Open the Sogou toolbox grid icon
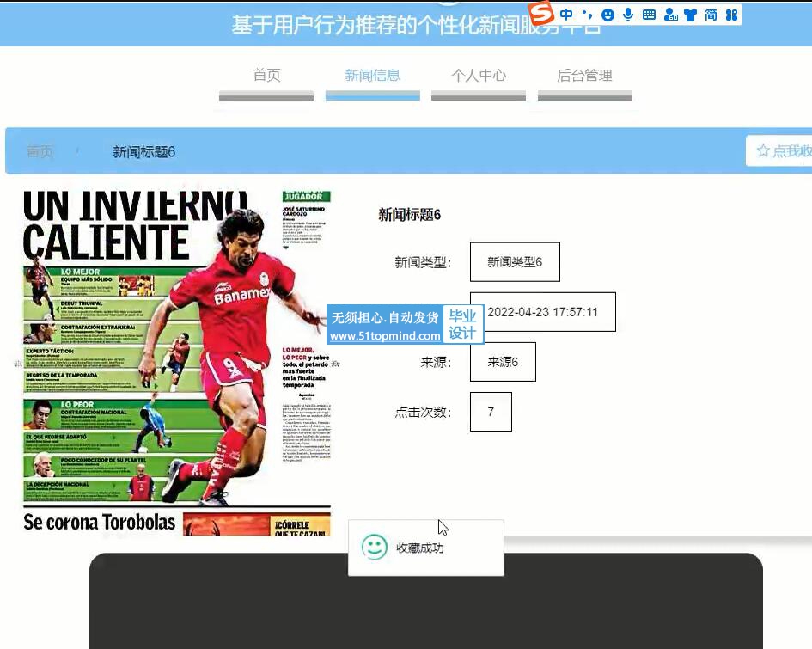The height and width of the screenshot is (649, 812). tap(732, 15)
